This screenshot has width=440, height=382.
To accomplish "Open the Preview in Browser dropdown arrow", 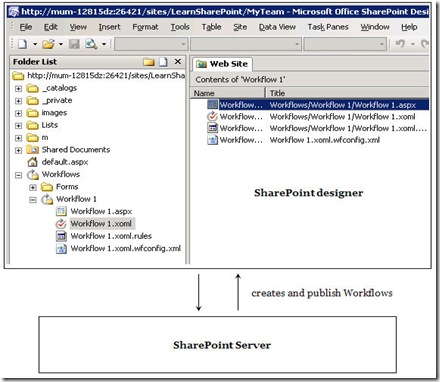I will click(104, 44).
